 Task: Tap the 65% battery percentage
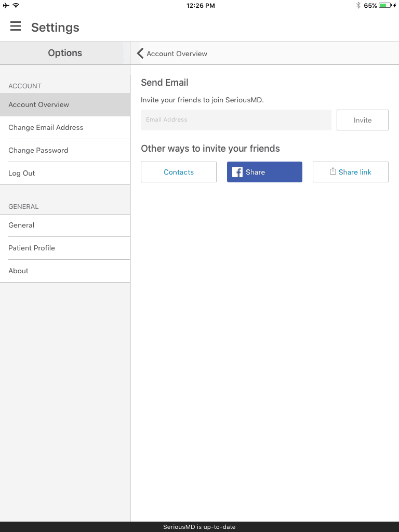(370, 5)
